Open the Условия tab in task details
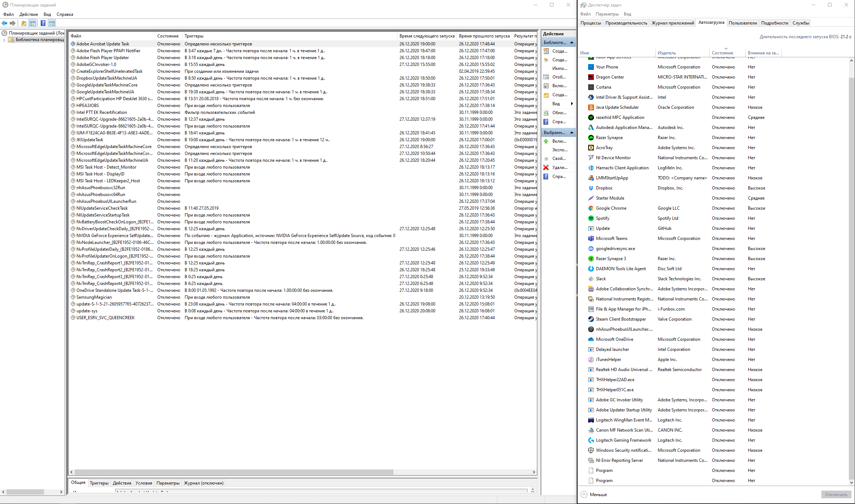This screenshot has width=855, height=504. point(144,483)
